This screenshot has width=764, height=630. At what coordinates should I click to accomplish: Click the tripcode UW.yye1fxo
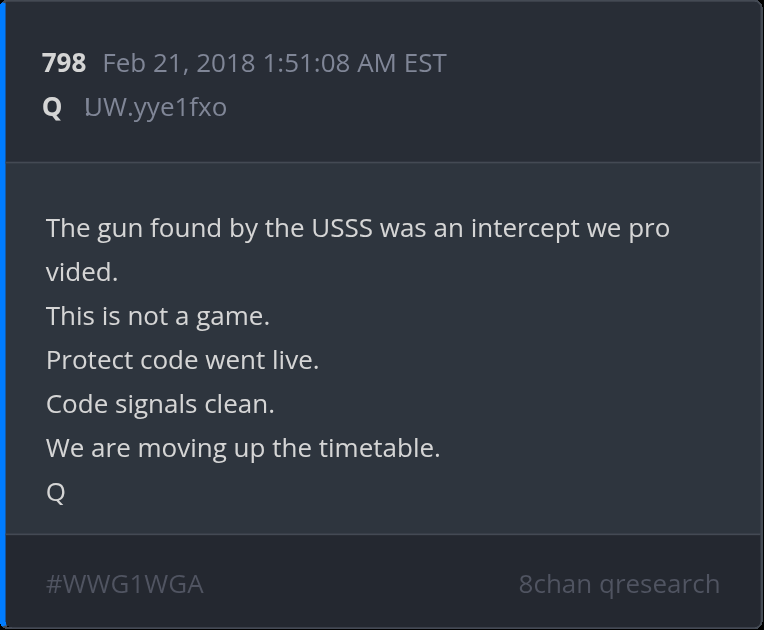tap(156, 107)
